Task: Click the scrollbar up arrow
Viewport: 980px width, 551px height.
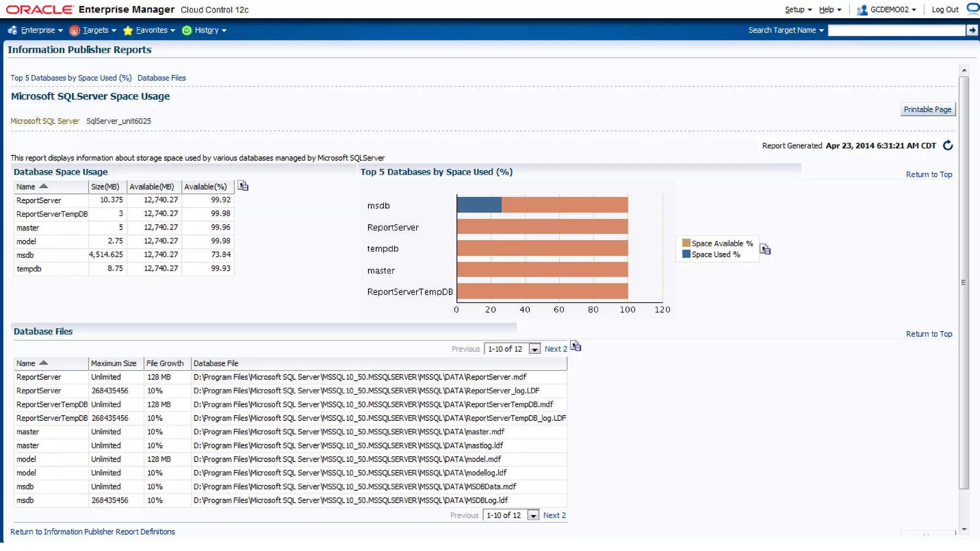Action: (x=964, y=70)
